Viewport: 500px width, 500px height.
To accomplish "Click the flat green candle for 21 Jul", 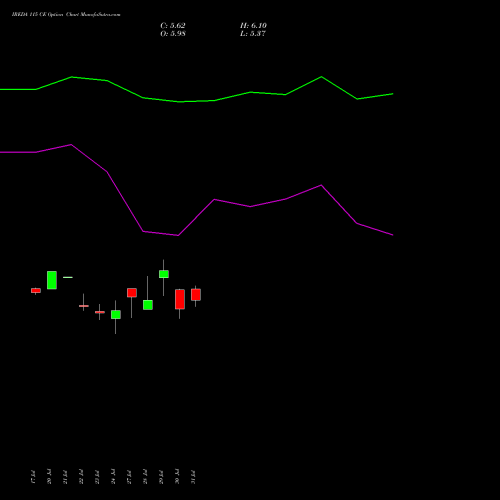I will 68,277.
